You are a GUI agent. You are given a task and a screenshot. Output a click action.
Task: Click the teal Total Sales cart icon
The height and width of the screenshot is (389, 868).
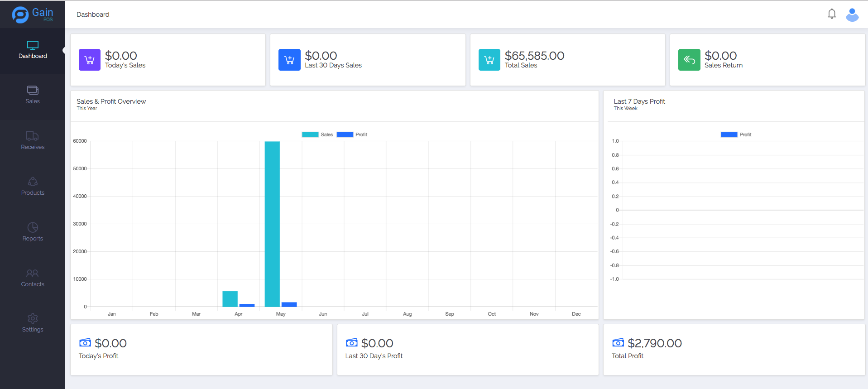click(489, 60)
